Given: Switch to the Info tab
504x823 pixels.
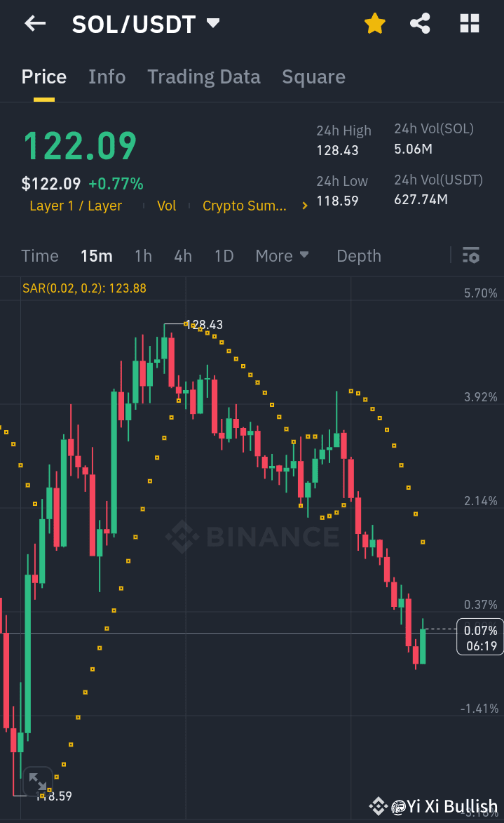Looking at the screenshot, I should click(x=107, y=76).
